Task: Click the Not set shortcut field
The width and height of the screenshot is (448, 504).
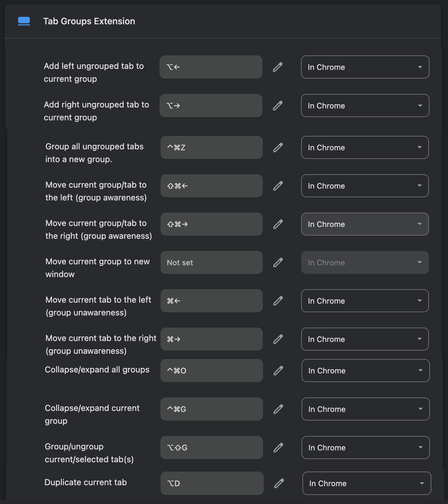Action: pos(211,262)
